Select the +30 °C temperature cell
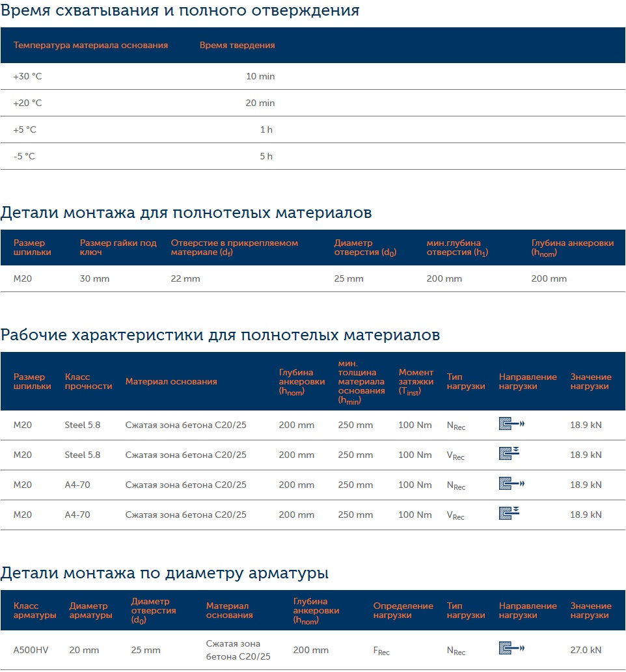 point(27,77)
